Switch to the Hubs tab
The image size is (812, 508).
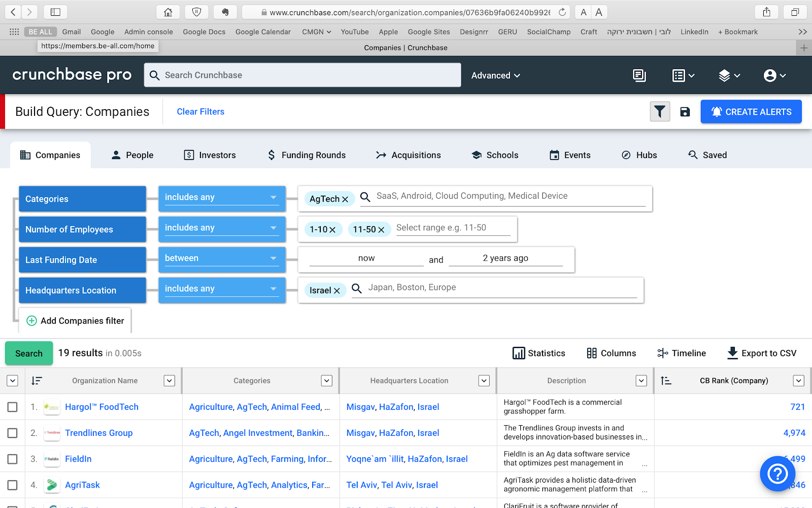(639, 155)
